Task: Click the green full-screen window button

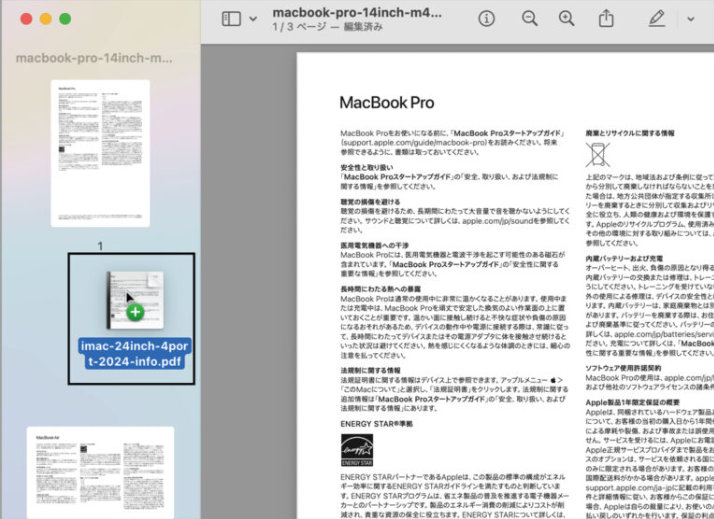Action: click(65, 19)
